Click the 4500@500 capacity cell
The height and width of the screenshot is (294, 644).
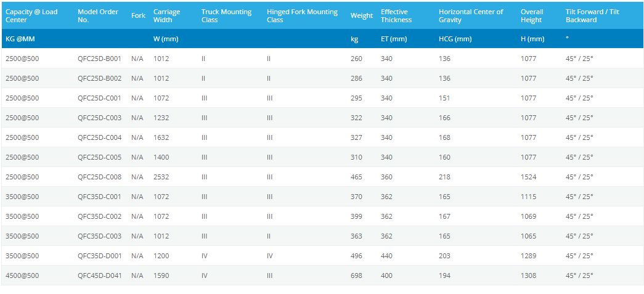22,276
